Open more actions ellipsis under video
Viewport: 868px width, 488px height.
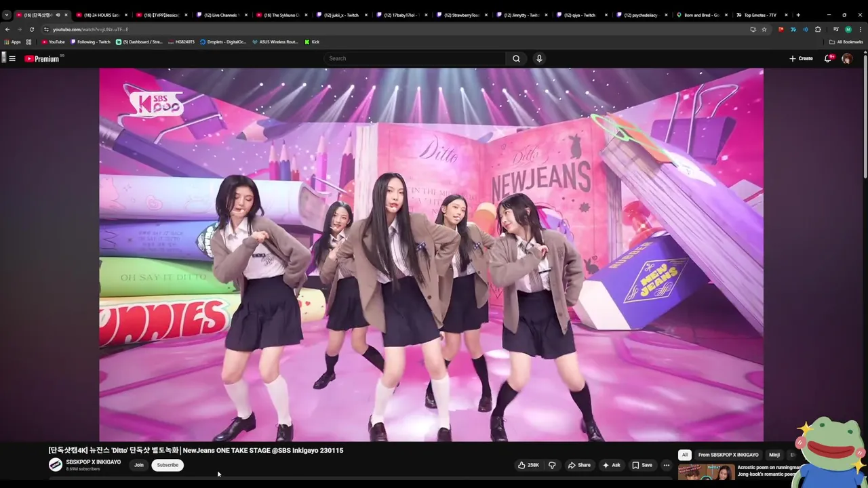click(667, 465)
